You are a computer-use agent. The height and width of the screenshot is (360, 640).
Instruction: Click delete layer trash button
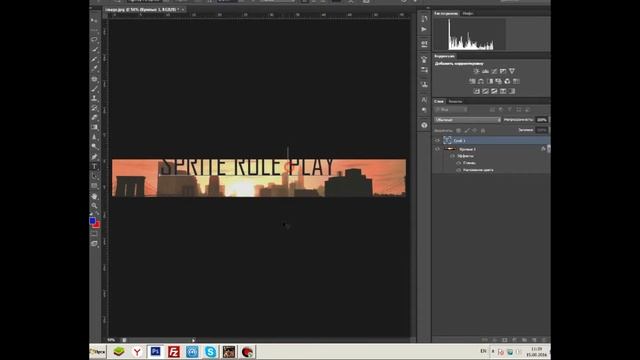544,340
